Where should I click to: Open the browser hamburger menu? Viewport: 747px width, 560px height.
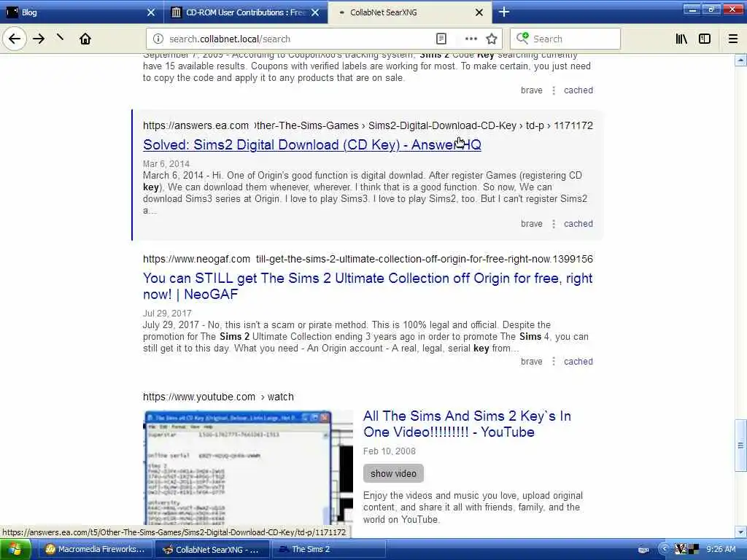[x=733, y=39]
